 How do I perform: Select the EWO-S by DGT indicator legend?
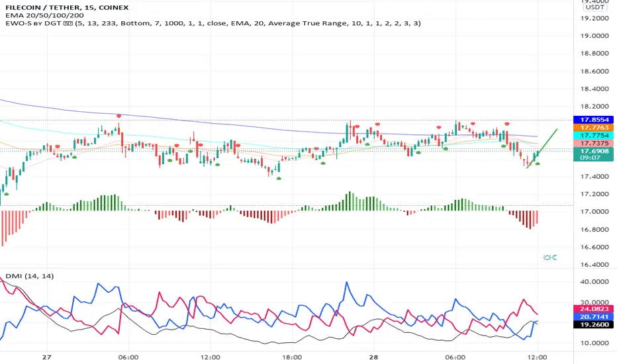tap(213, 23)
